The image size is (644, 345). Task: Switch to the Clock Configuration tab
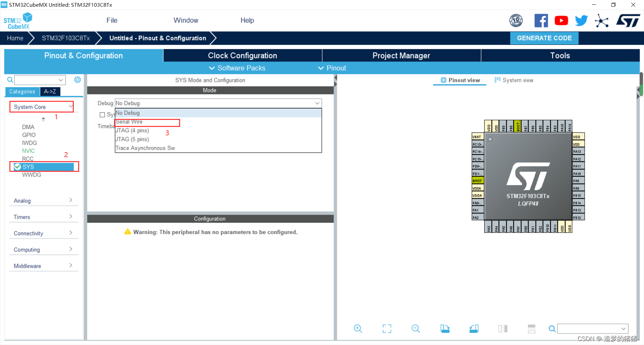pyautogui.click(x=243, y=56)
